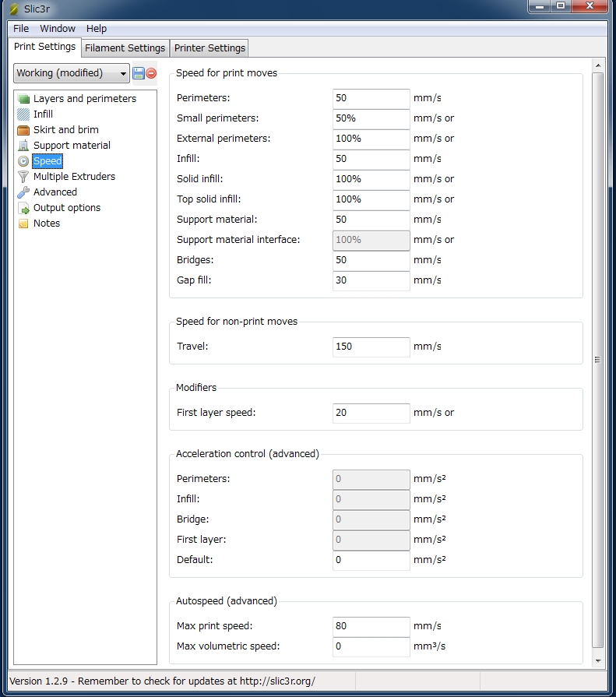The height and width of the screenshot is (697, 616).
Task: Open the Support material page
Action: [x=72, y=146]
